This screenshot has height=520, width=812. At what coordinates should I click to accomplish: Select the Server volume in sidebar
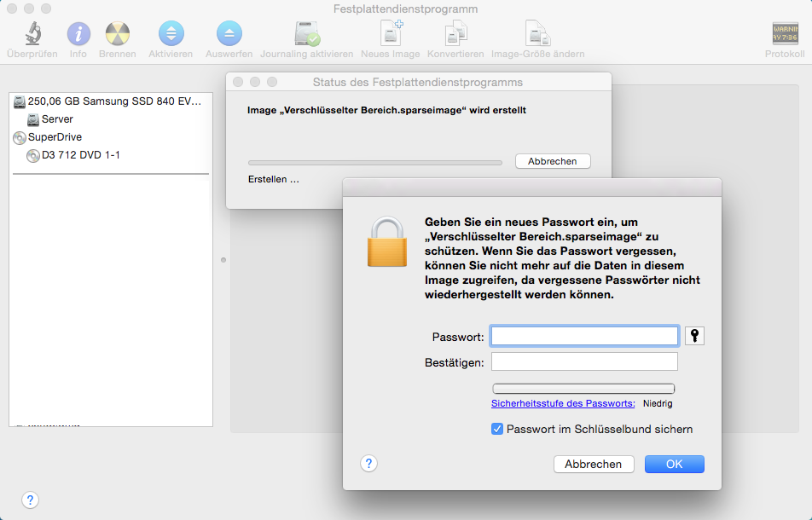[57, 119]
